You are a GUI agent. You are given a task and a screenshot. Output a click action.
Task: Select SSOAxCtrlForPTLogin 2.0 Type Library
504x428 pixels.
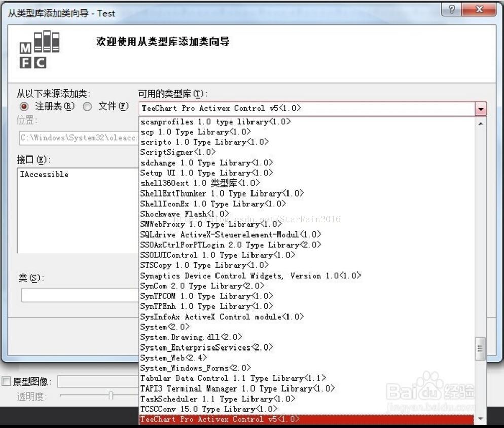pos(307,245)
